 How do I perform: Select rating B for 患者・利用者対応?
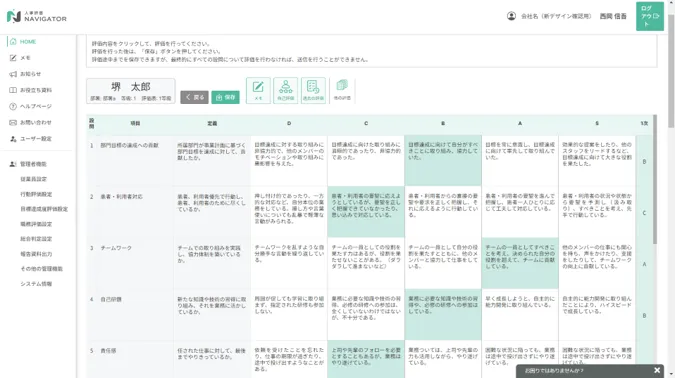[443, 212]
